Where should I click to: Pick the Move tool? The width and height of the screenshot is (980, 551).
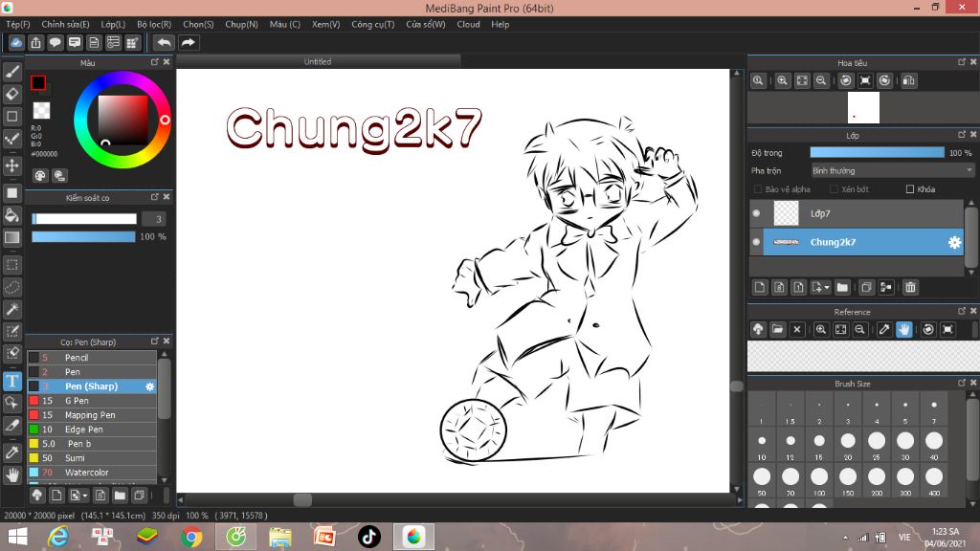tap(12, 165)
